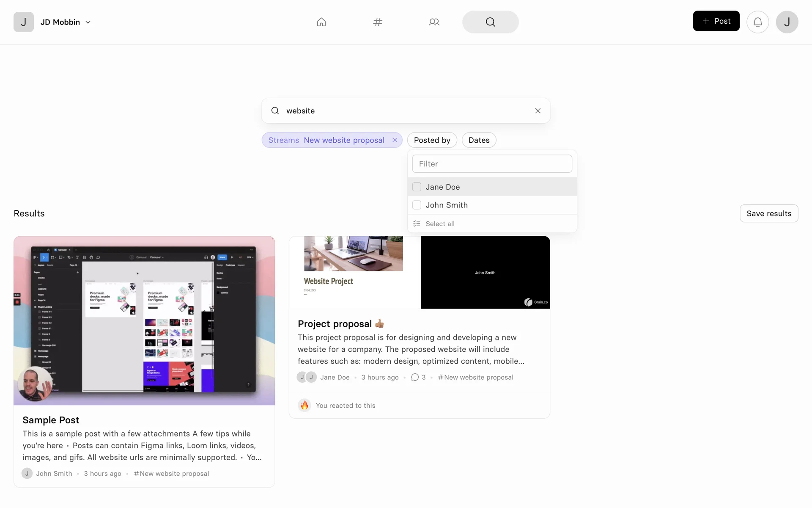Open the Dates filter dropdown
812x508 pixels.
coord(479,140)
